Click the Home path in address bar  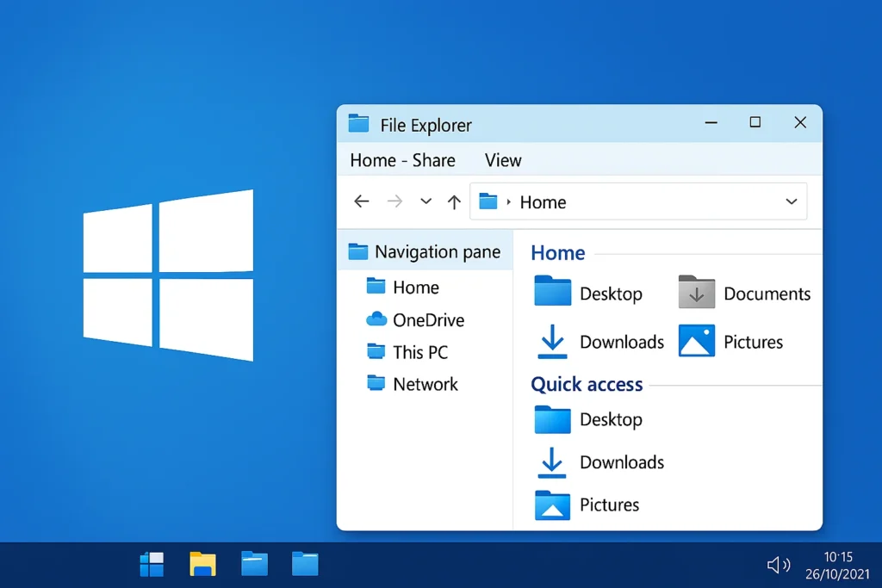pos(543,201)
